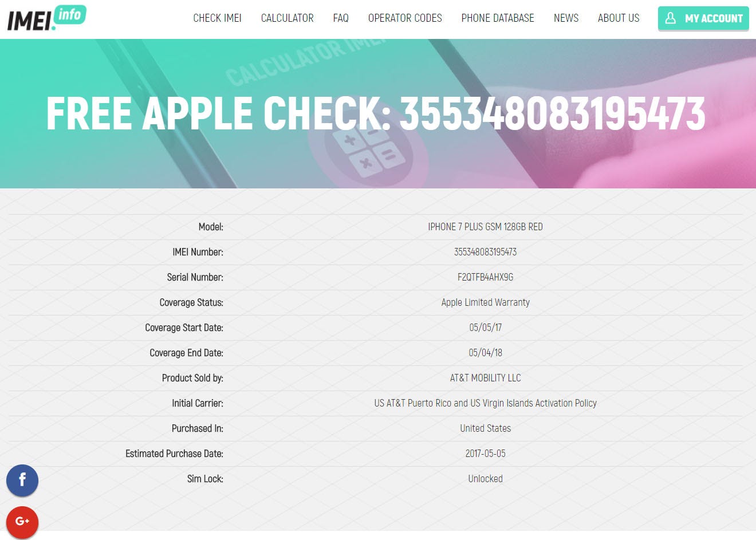Click the Initial Carrier: label
The width and height of the screenshot is (756, 540).
pyautogui.click(x=198, y=403)
